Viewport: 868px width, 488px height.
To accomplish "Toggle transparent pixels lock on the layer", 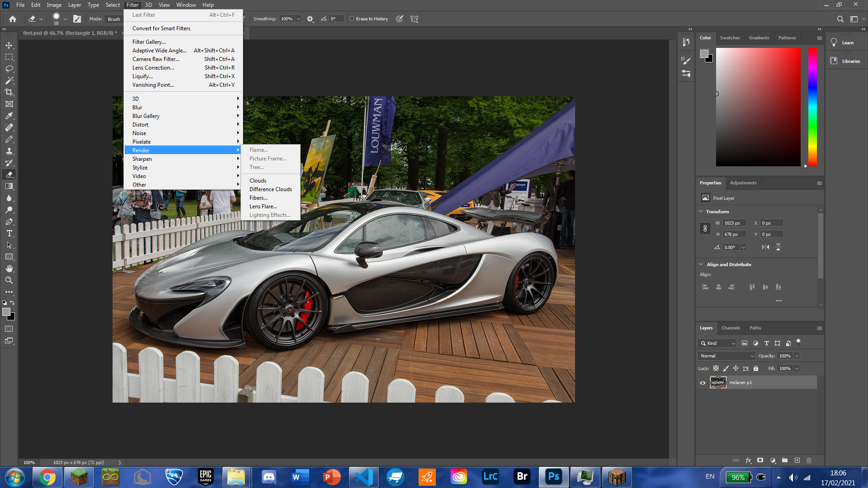I will click(716, 368).
